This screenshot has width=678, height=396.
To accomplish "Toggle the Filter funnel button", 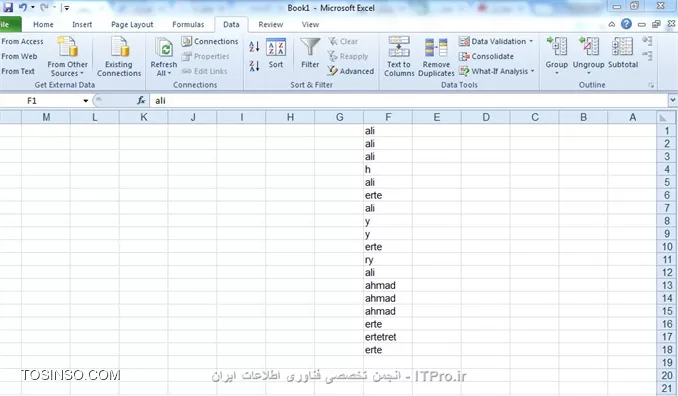I will (310, 54).
